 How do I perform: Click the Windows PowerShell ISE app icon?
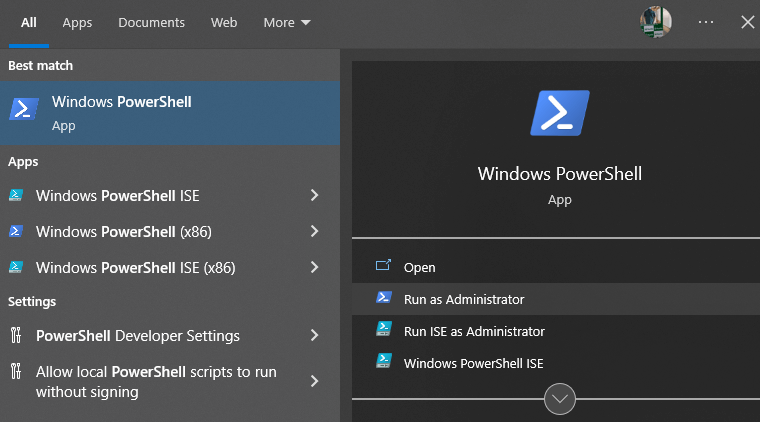(x=16, y=195)
